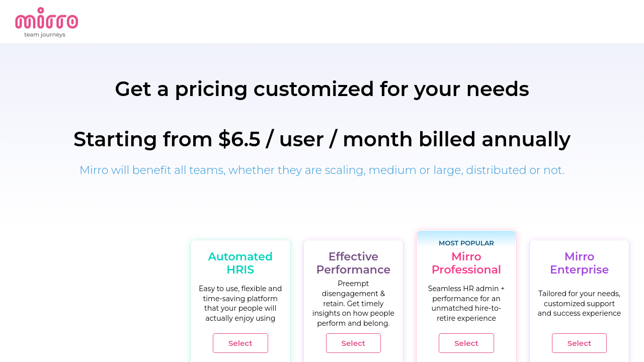The image size is (644, 362).
Task: Click the 'Mirro will benefit all teams' subtitle
Action: [322, 170]
